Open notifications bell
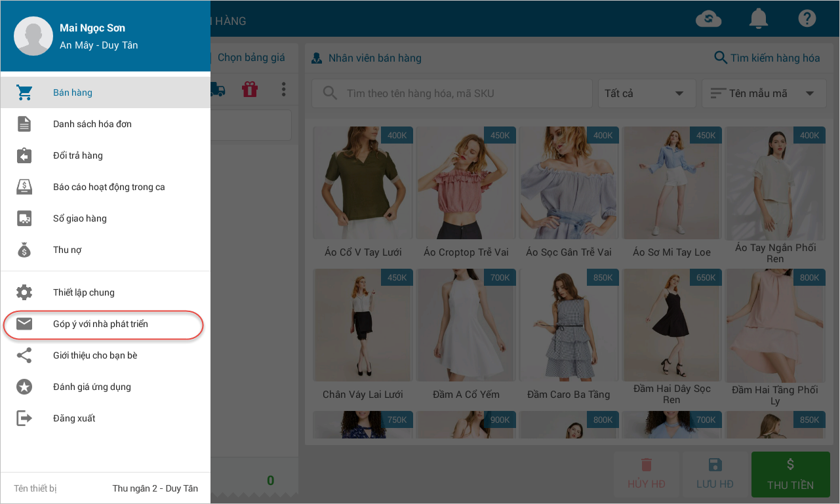 759,19
